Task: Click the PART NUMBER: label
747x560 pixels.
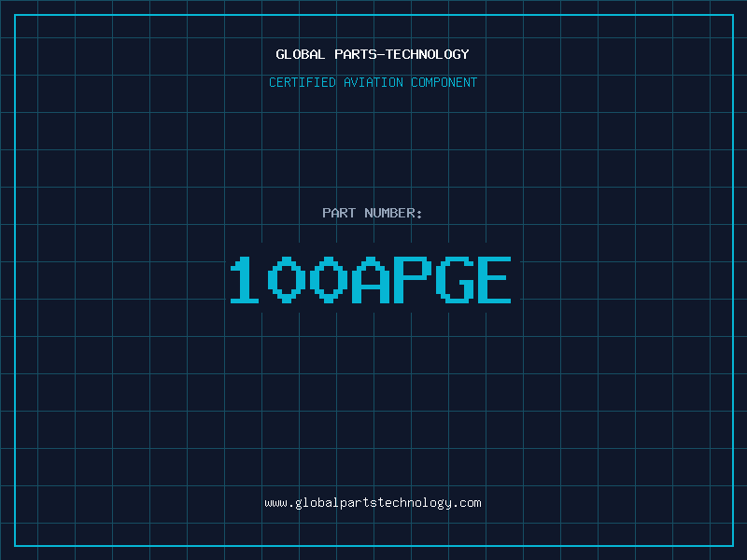Action: pos(373,213)
